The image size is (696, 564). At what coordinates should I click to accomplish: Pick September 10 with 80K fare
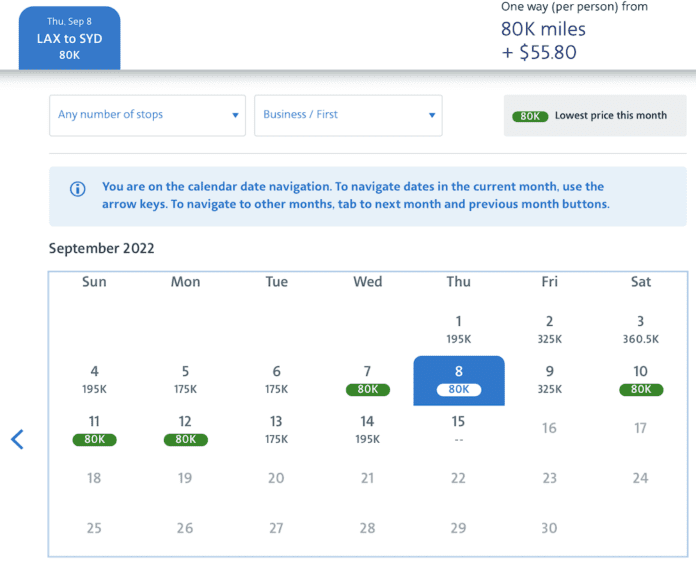pyautogui.click(x=640, y=380)
